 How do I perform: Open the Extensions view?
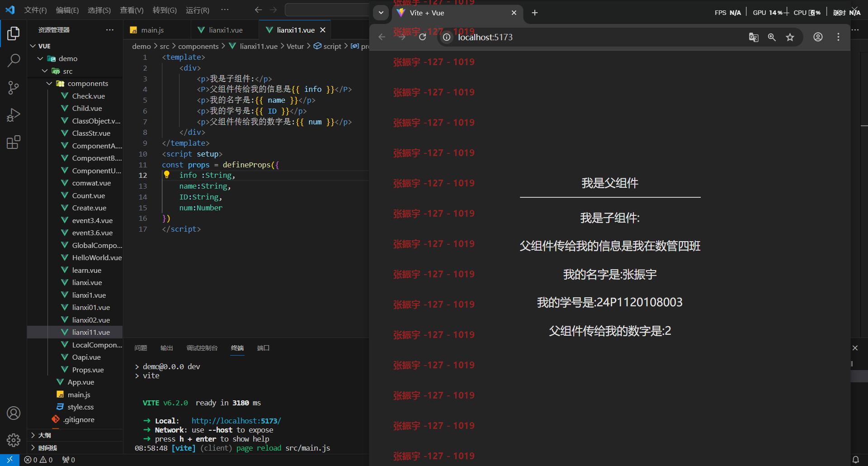(x=14, y=143)
